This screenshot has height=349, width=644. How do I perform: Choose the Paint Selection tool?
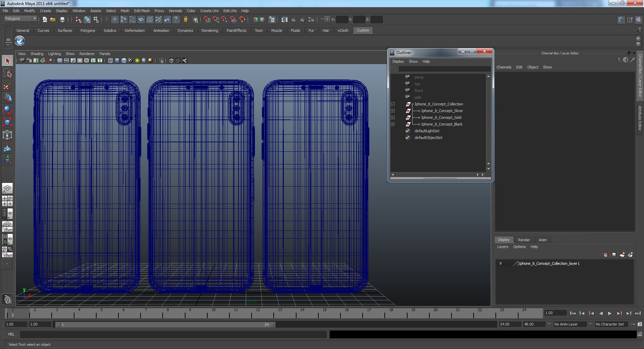7,86
